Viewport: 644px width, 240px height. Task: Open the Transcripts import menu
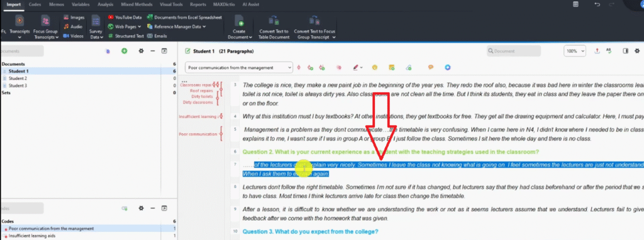pos(19,26)
